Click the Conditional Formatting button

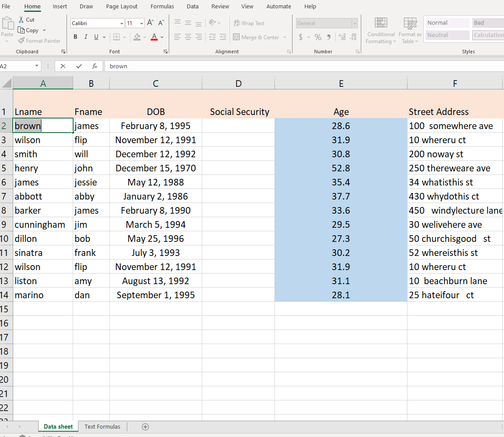coord(381,30)
